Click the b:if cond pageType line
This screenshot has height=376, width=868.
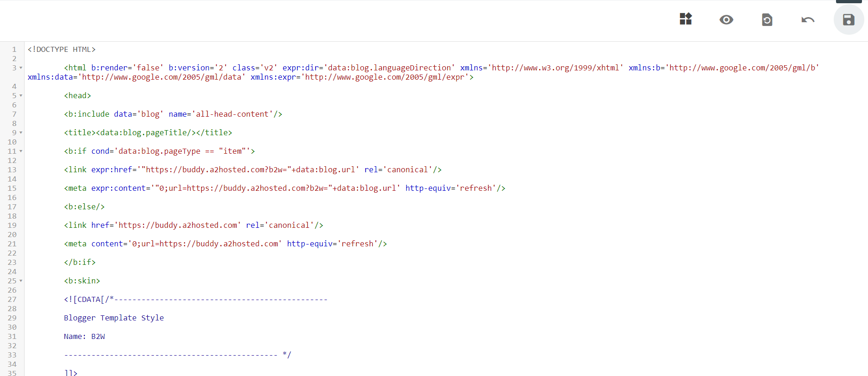[159, 151]
